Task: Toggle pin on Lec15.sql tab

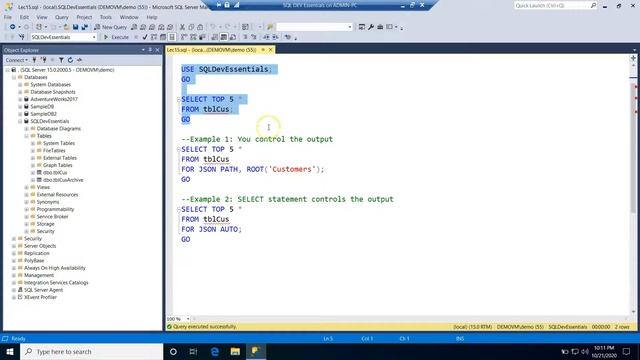Action: [263, 50]
